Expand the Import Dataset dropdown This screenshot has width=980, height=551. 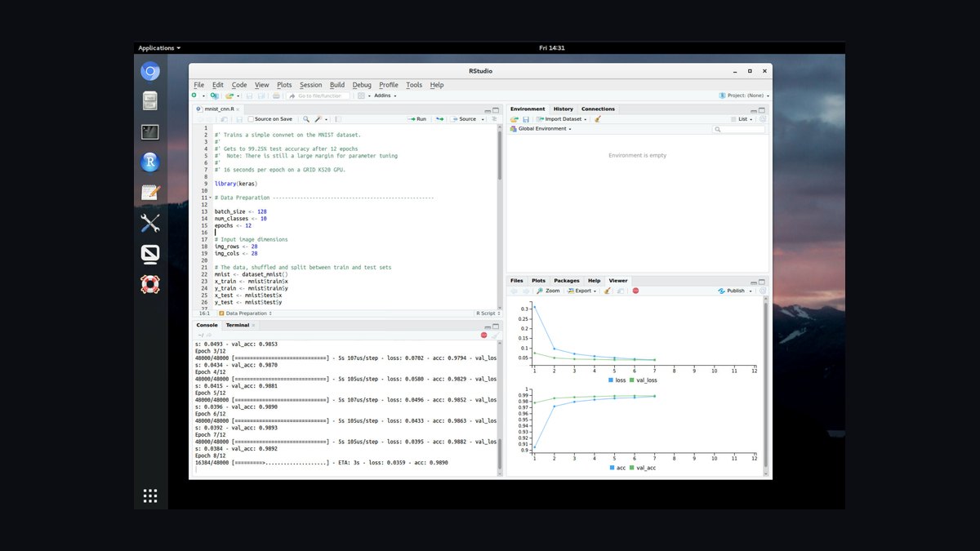559,119
